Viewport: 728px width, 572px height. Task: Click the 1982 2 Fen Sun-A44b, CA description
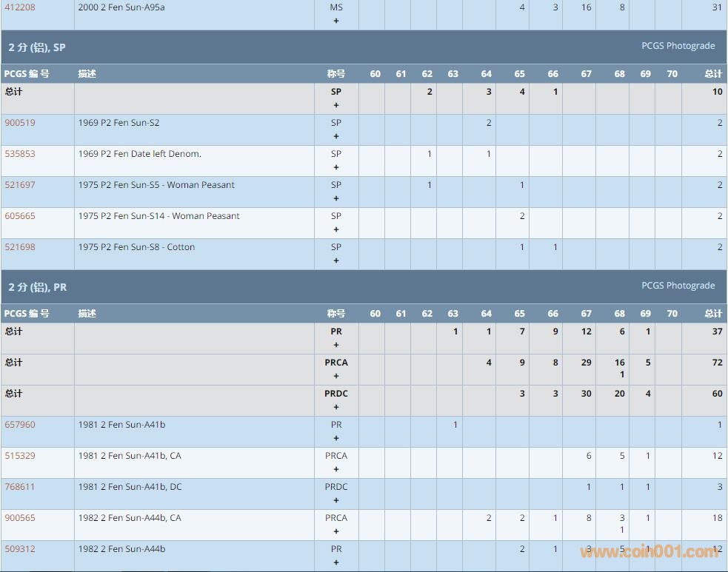tap(130, 518)
